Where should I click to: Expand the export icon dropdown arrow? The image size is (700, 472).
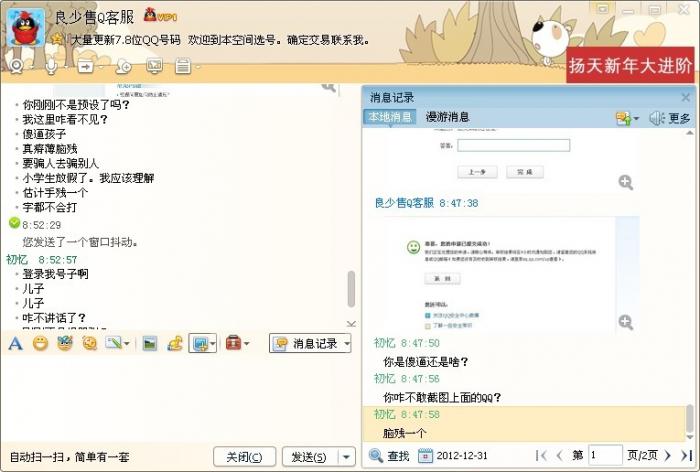tap(636, 119)
